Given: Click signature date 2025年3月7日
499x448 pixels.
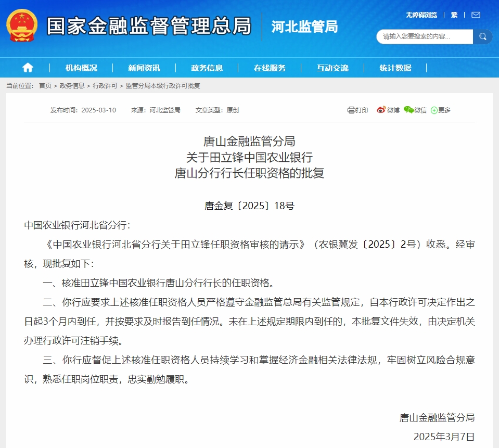Looking at the screenshot, I should click(444, 437).
